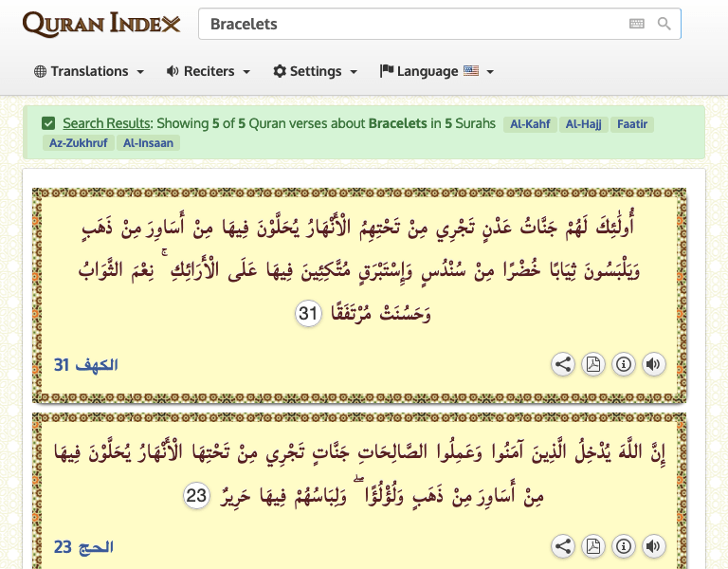Export Al-Kahf verse 31 as PDF
Viewport: 728px width, 569px height.
pos(593,364)
